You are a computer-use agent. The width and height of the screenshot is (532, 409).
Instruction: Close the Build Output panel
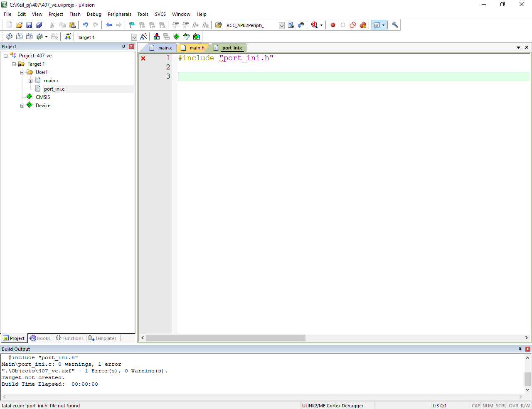point(528,349)
